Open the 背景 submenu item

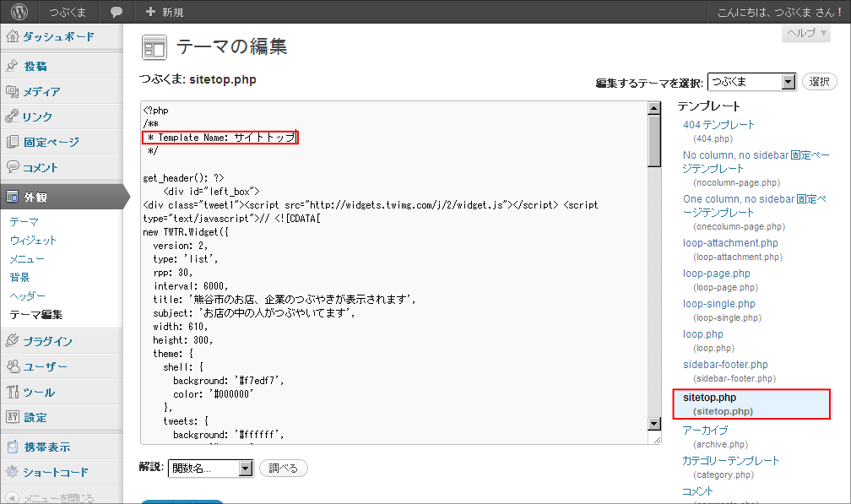coord(20,277)
